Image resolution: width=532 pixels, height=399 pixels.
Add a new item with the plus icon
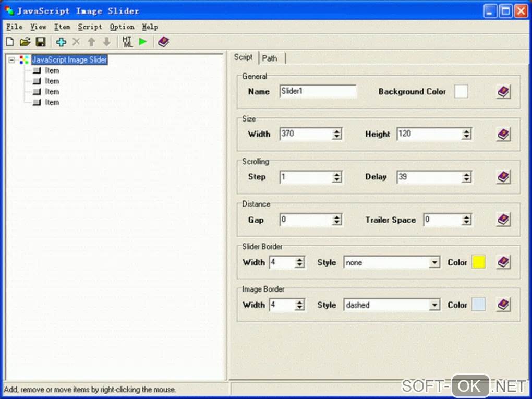[x=61, y=42]
